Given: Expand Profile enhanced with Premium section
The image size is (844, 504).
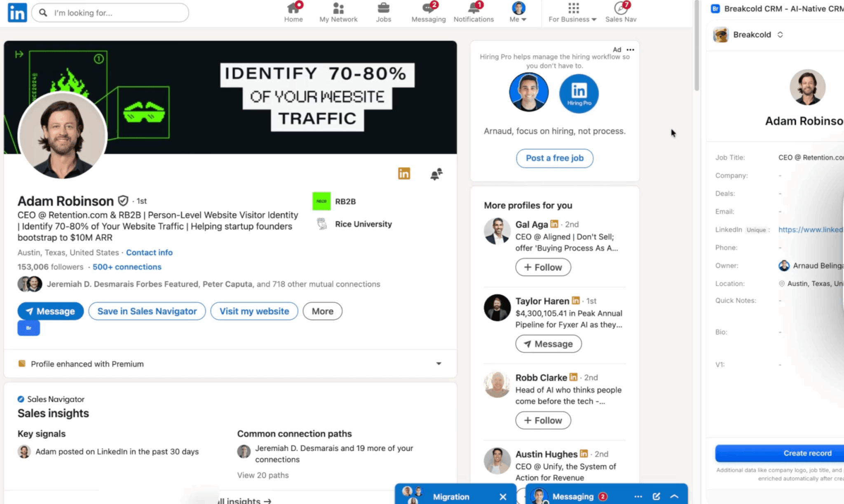Looking at the screenshot, I should (x=438, y=364).
